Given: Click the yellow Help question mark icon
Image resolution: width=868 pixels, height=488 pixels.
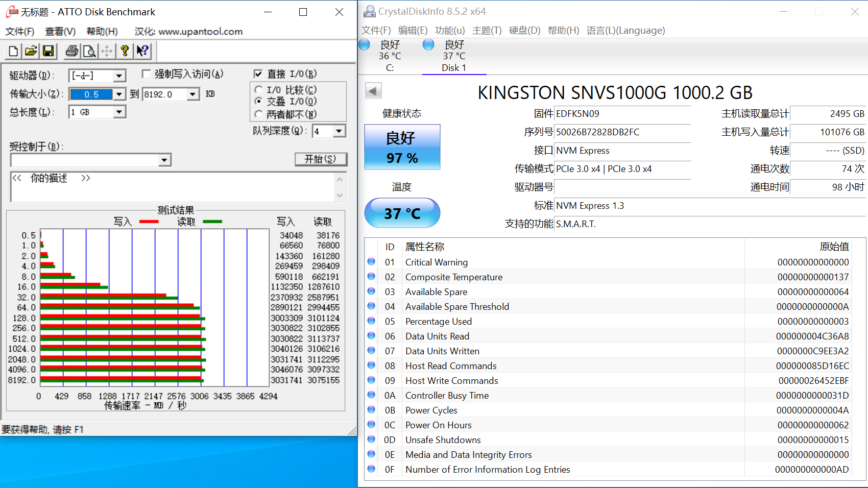Looking at the screenshot, I should pyautogui.click(x=124, y=51).
